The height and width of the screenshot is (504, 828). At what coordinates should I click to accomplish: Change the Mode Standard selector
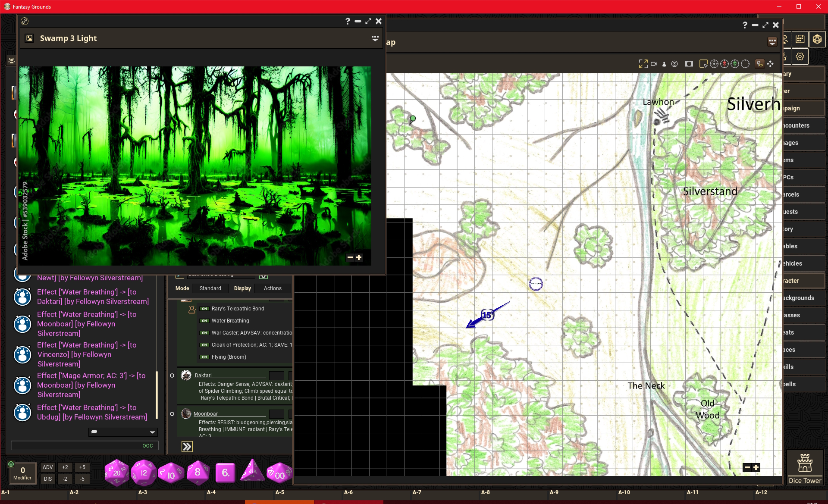(210, 288)
